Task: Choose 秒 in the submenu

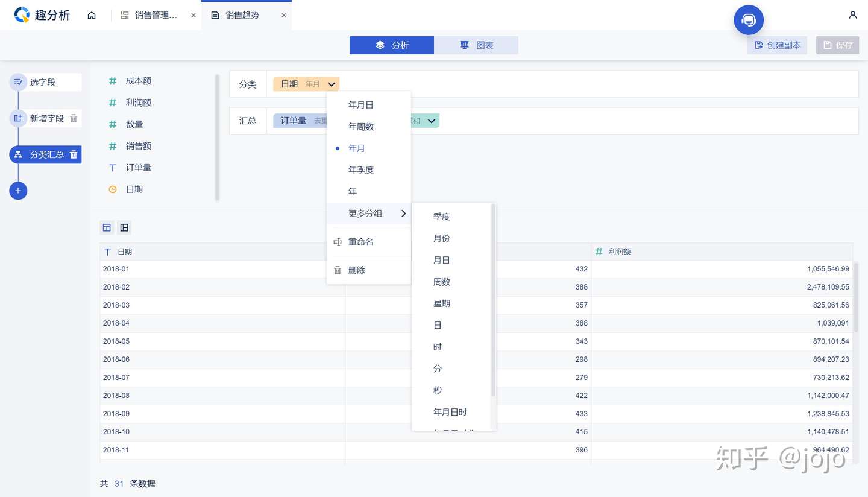Action: (x=451, y=390)
